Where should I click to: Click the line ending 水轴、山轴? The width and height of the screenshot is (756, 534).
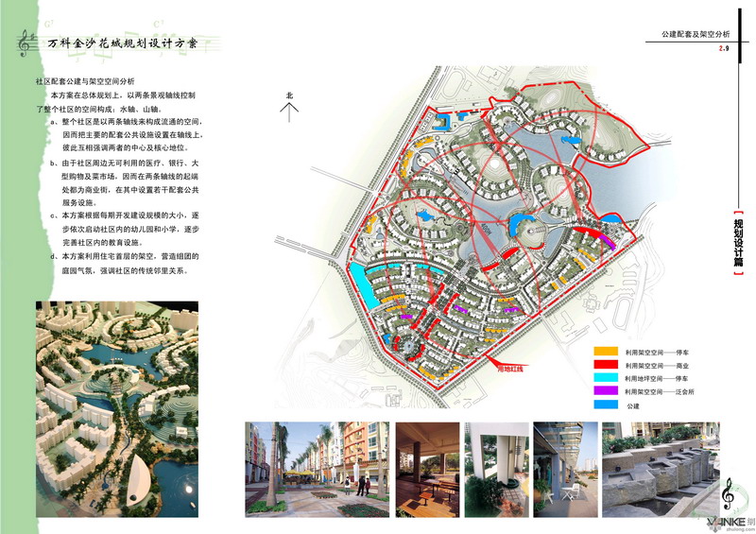click(x=99, y=109)
